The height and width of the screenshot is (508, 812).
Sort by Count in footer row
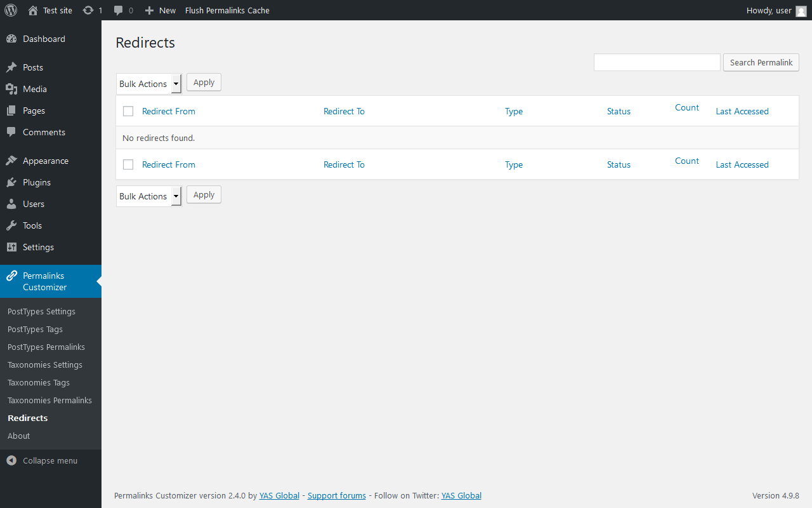pos(687,161)
